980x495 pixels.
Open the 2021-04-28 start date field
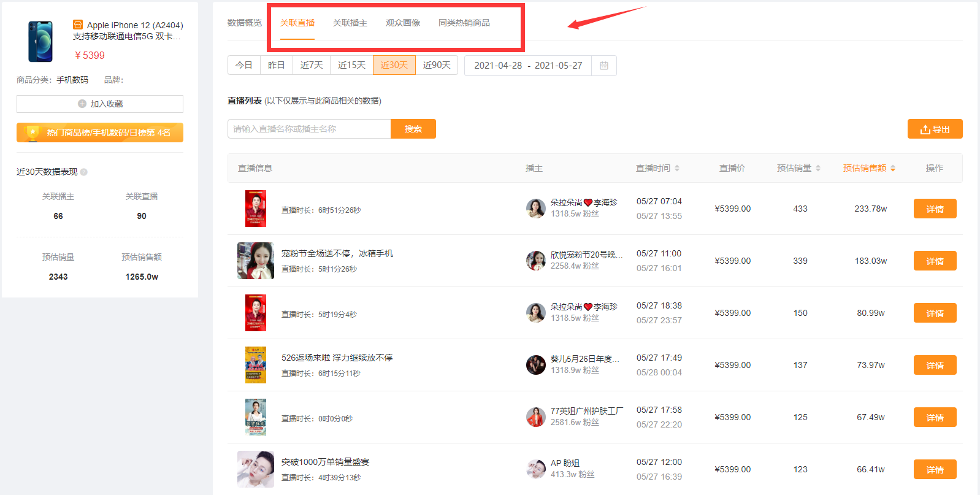tap(498, 66)
